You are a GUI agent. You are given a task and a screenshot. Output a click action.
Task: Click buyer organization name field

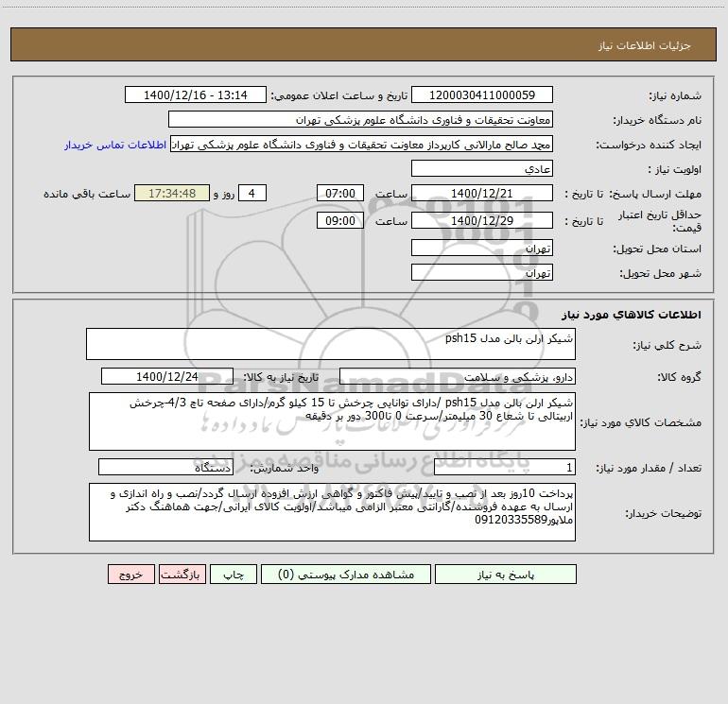coord(360,119)
